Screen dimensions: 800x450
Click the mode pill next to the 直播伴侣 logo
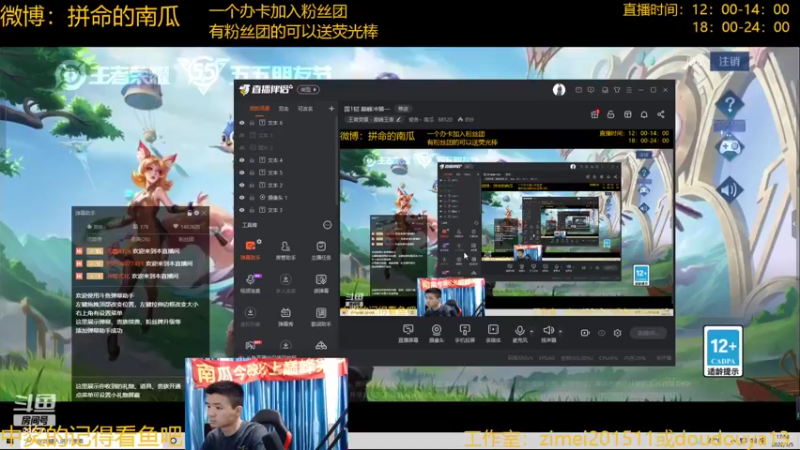[x=308, y=90]
